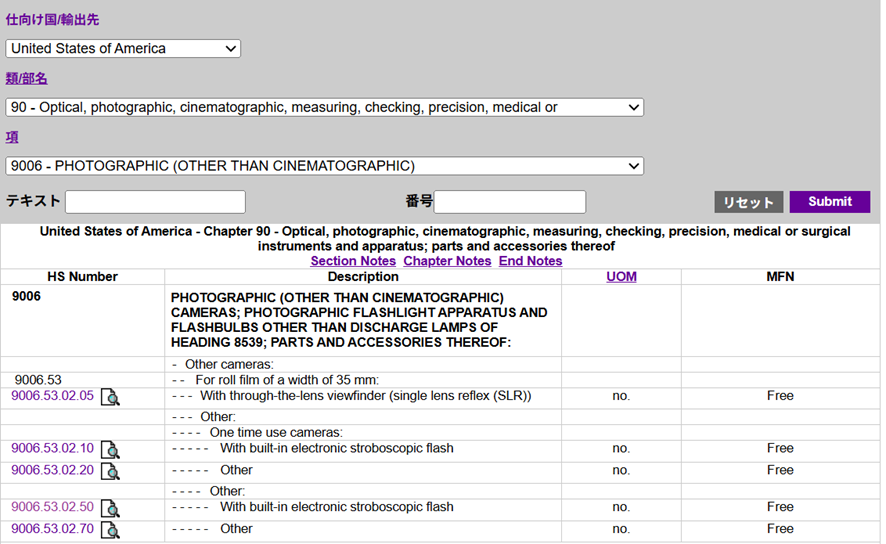Click the 類/部名 label link
Viewport: 886px width, 544px height.
27,79
